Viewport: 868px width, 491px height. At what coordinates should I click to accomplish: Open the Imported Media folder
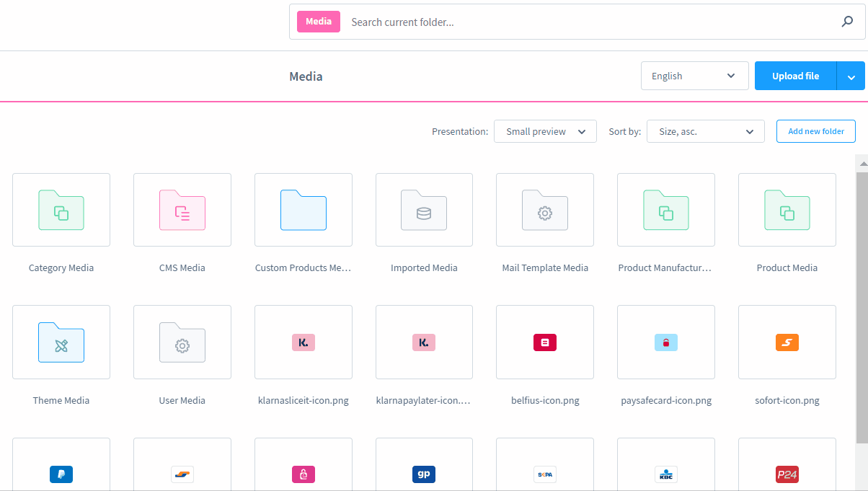pyautogui.click(x=424, y=210)
